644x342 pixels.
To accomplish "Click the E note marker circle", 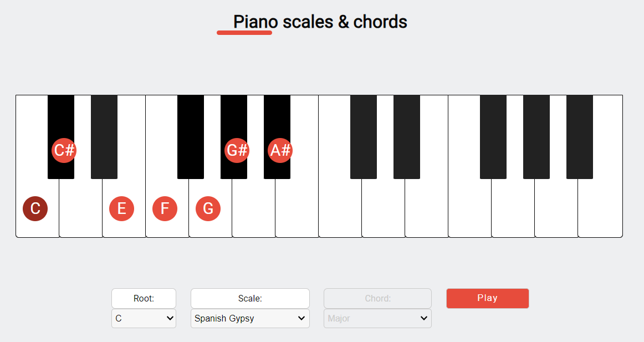I will point(122,209).
